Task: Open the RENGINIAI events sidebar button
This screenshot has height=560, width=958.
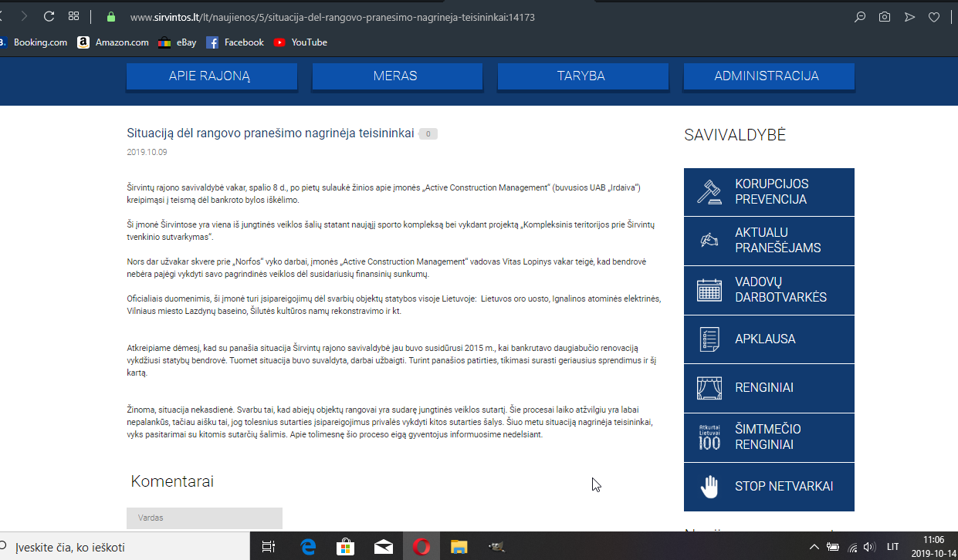Action: pos(769,388)
